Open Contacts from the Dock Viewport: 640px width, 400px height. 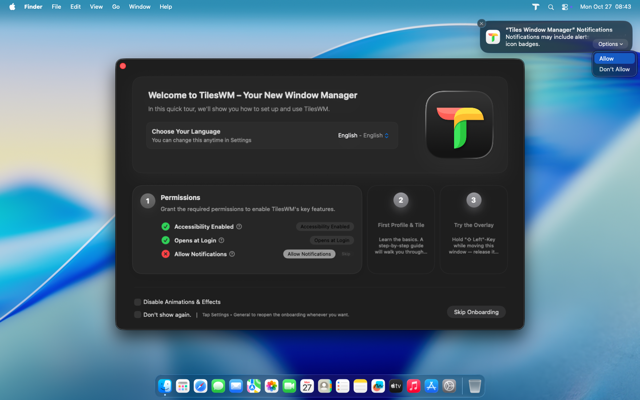pos(325,386)
